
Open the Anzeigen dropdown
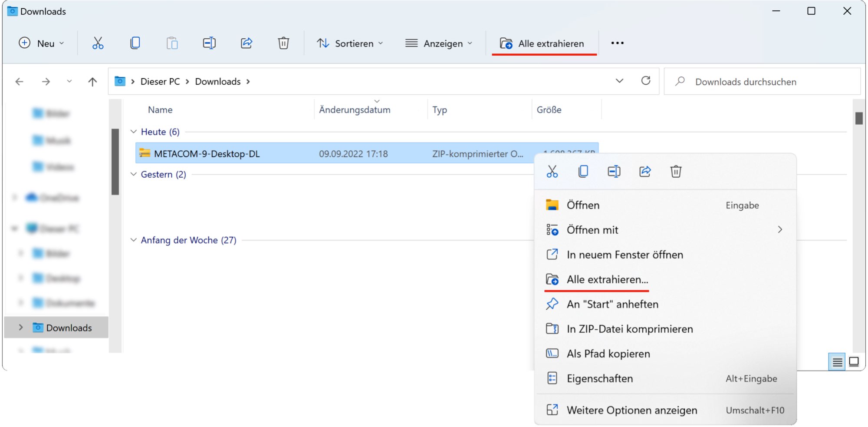(x=439, y=43)
